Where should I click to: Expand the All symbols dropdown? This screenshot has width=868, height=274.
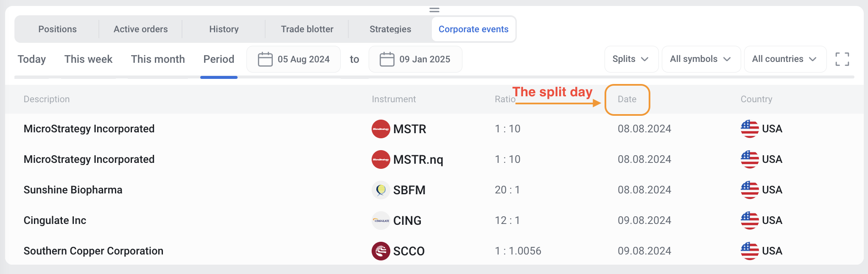click(x=701, y=59)
